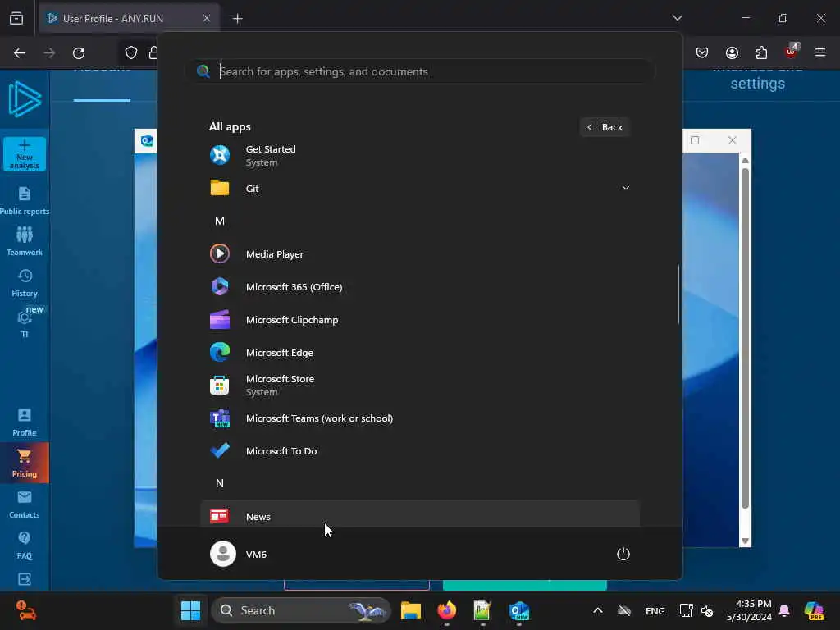Open Outlook (new) from taskbar
Image resolution: width=840 pixels, height=630 pixels.
click(519, 610)
